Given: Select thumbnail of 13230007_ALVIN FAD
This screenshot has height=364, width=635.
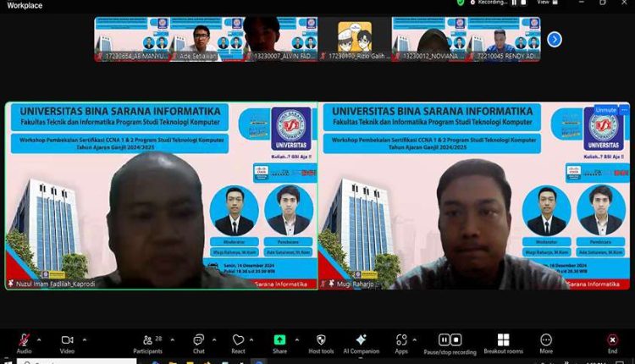Looking at the screenshot, I should coord(280,39).
